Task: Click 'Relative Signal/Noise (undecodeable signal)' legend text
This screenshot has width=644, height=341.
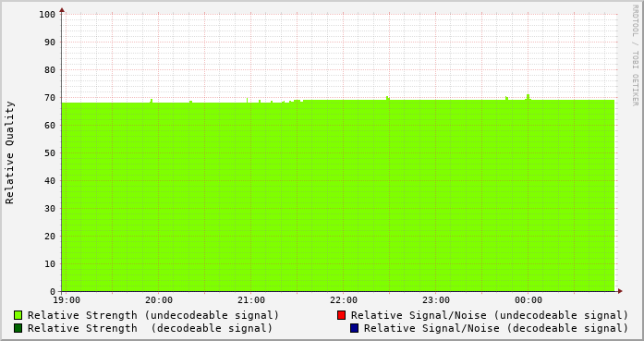Action: [x=490, y=315]
